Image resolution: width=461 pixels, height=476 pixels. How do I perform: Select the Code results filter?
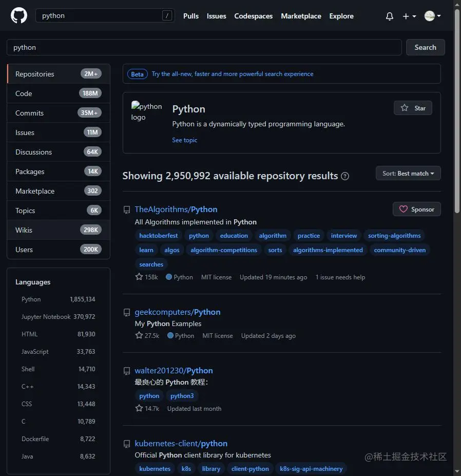coord(59,93)
